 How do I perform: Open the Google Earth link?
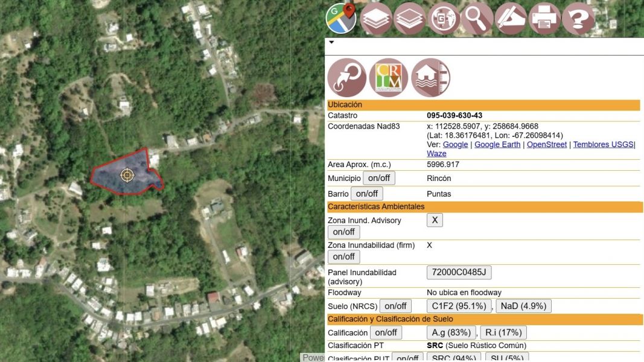point(497,144)
